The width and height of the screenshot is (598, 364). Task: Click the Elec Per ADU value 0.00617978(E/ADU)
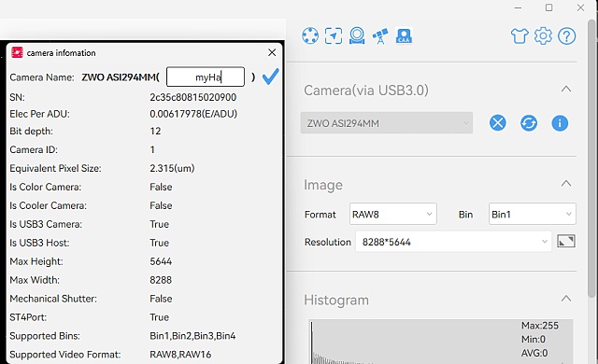(193, 114)
